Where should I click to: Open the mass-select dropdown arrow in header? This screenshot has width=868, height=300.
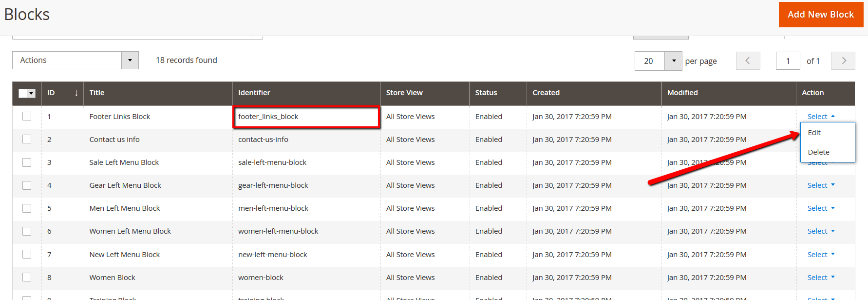tap(32, 93)
